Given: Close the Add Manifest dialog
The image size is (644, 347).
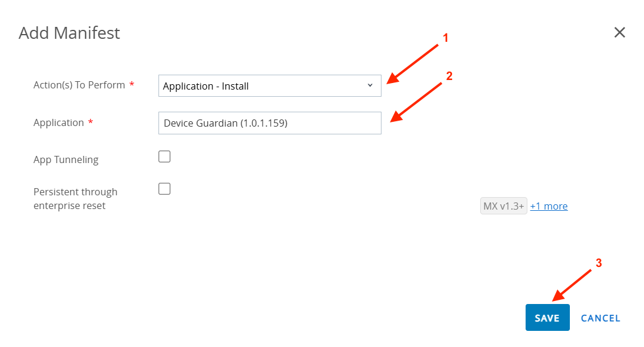Looking at the screenshot, I should coord(619,33).
